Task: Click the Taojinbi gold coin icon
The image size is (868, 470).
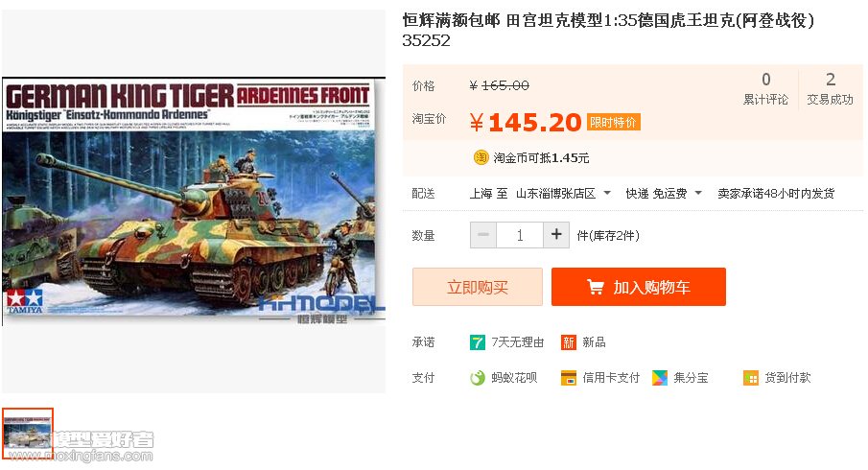Action: tap(481, 157)
